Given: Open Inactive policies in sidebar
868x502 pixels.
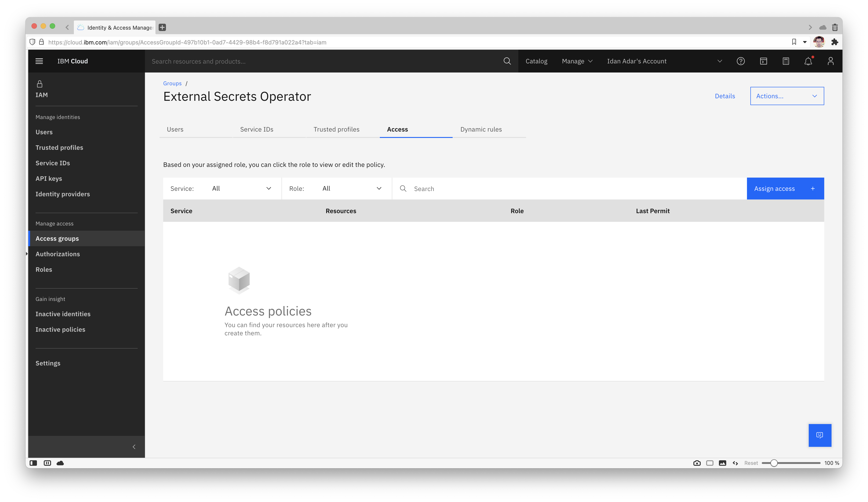Looking at the screenshot, I should pos(60,329).
